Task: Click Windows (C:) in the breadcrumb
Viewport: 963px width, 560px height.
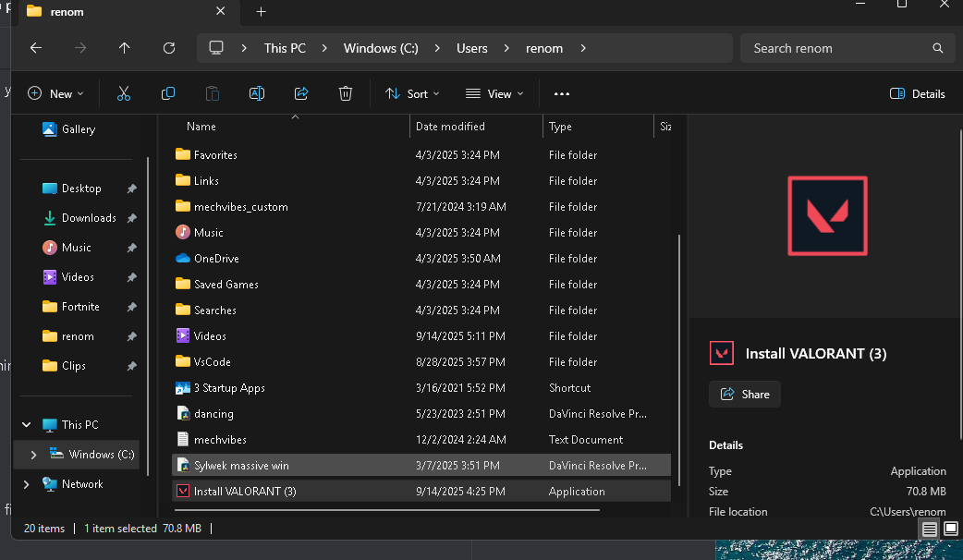Action: 381,48
